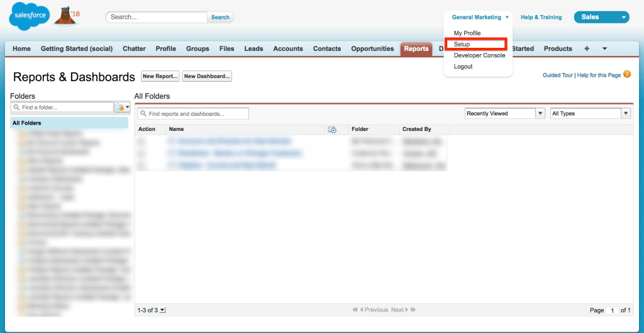The width and height of the screenshot is (644, 333).
Task: Click the Find reports and dashboards field
Action: [x=193, y=114]
